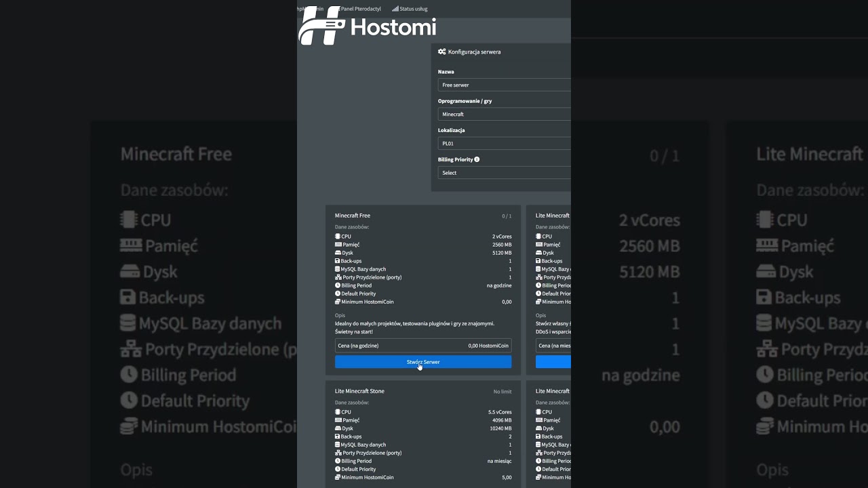
Task: Click the Nazwa field containing Free serwer
Action: [505, 85]
